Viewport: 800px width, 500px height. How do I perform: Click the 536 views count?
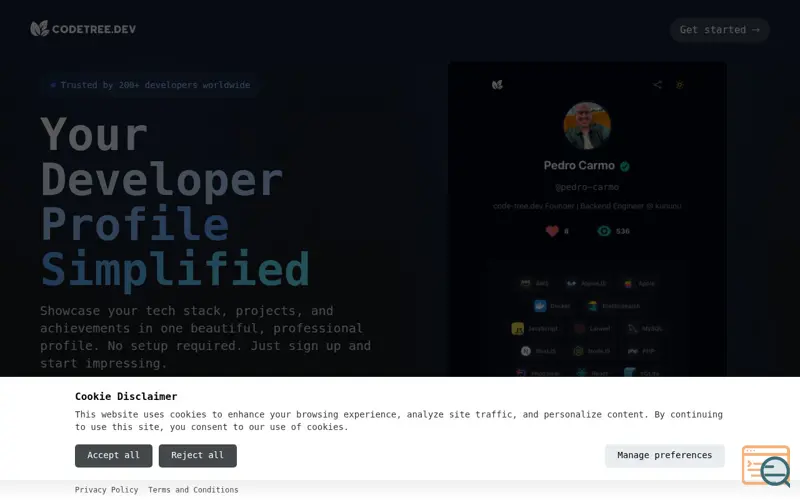[622, 231]
